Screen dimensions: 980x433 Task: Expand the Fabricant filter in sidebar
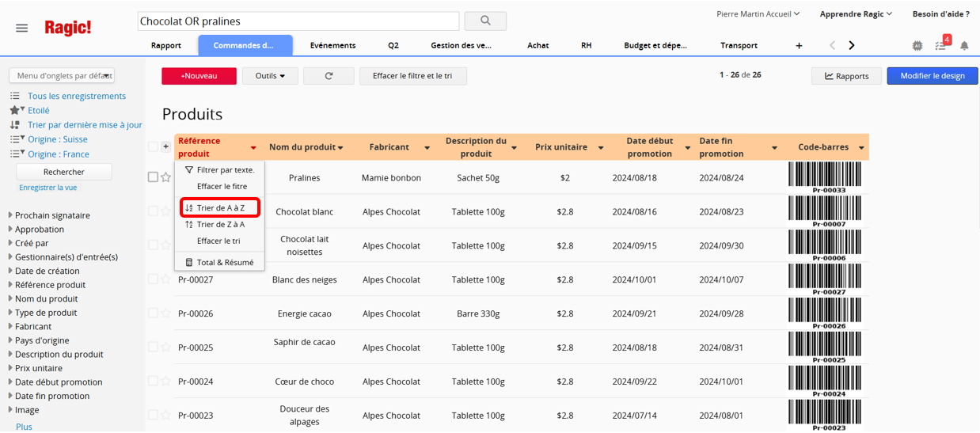(x=32, y=326)
